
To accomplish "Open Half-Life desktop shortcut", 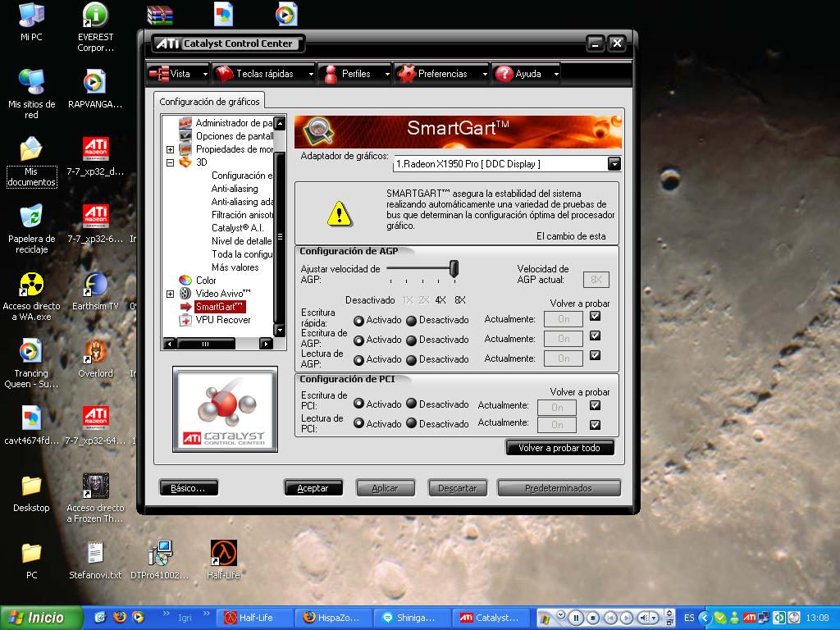I will (223, 554).
